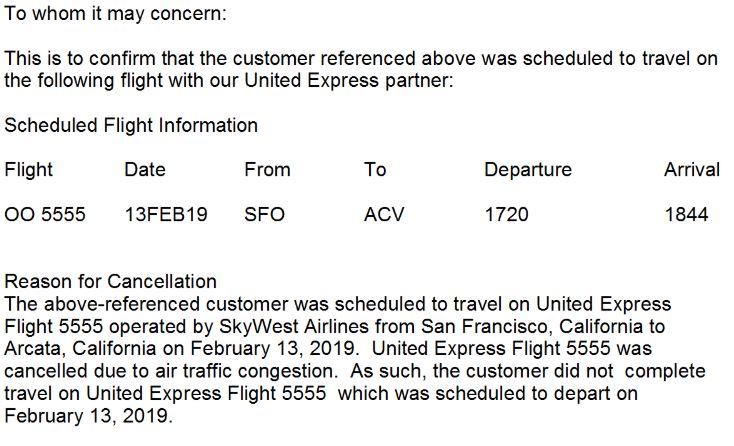The image size is (734, 446).
Task: Click the 'Scheduled Flight Information' heading
Action: coord(131,125)
